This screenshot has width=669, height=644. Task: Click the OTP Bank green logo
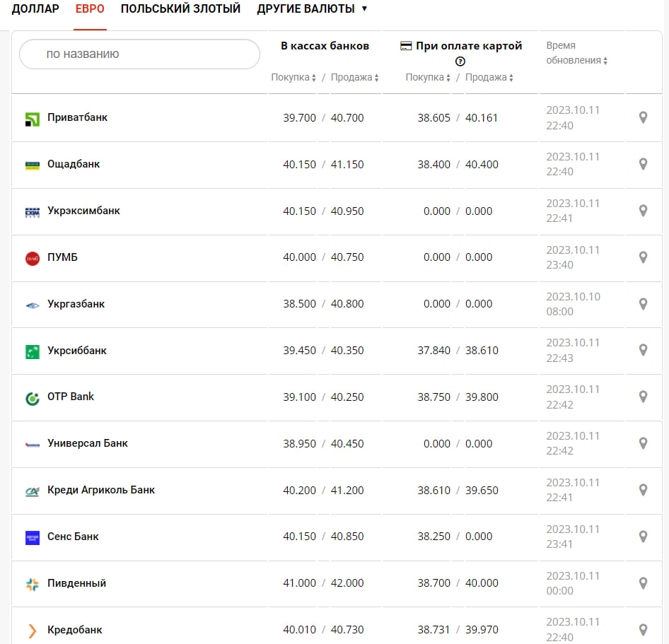click(33, 398)
